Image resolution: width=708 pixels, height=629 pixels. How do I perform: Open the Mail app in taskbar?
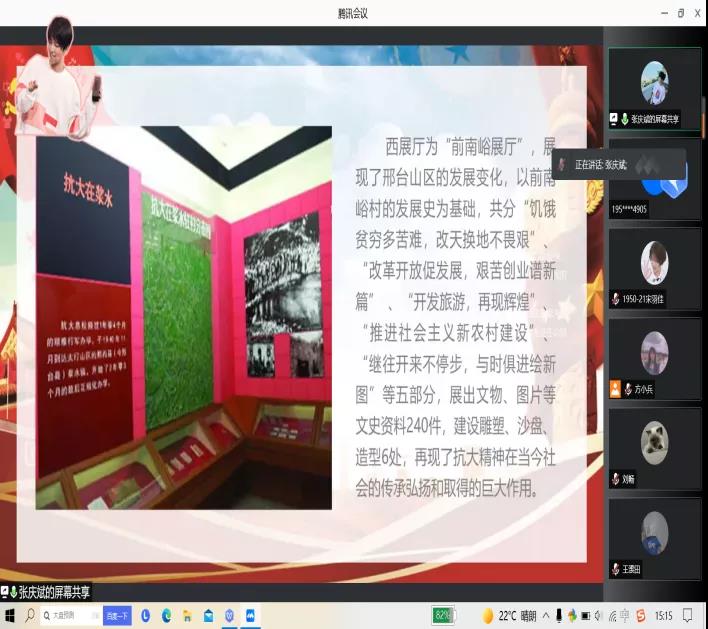tap(208, 615)
